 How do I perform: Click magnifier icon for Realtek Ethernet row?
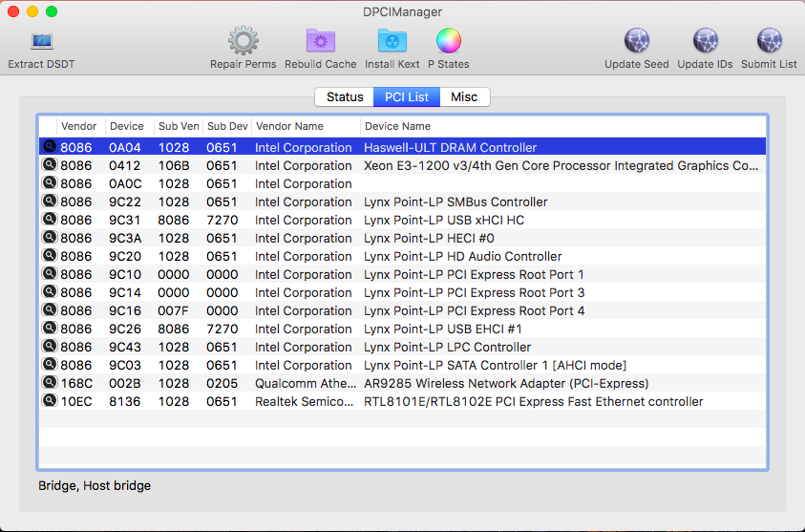[49, 401]
